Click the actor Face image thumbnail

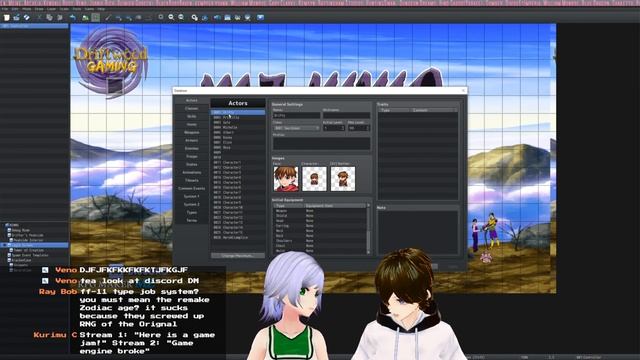[x=286, y=179]
